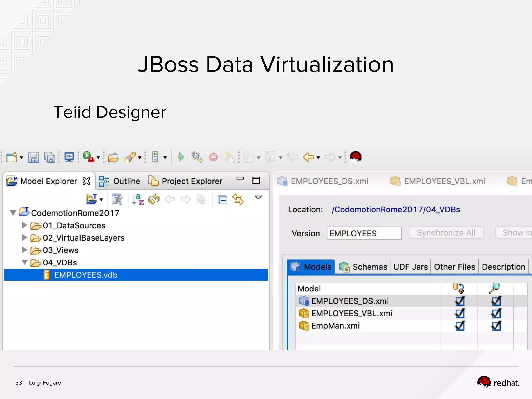Minimize the Model Explorer panel
Image resolution: width=532 pixels, height=399 pixels.
(x=240, y=178)
